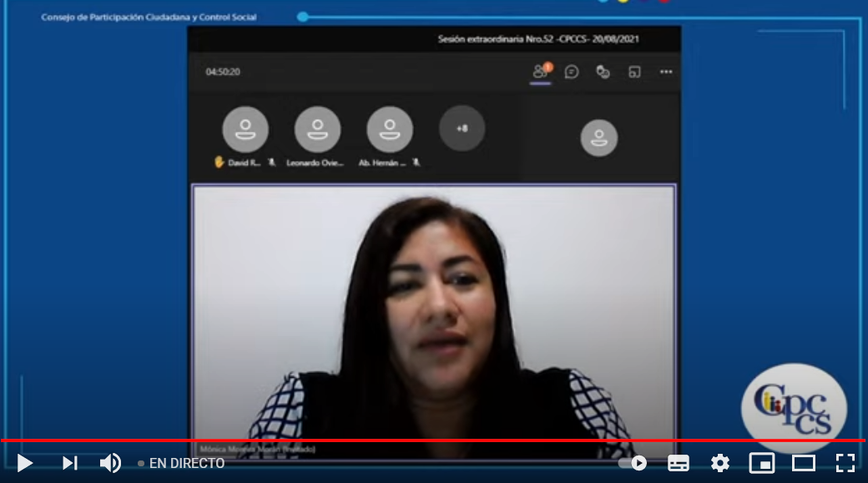Jump to EN DIRECTO live position

(x=181, y=463)
